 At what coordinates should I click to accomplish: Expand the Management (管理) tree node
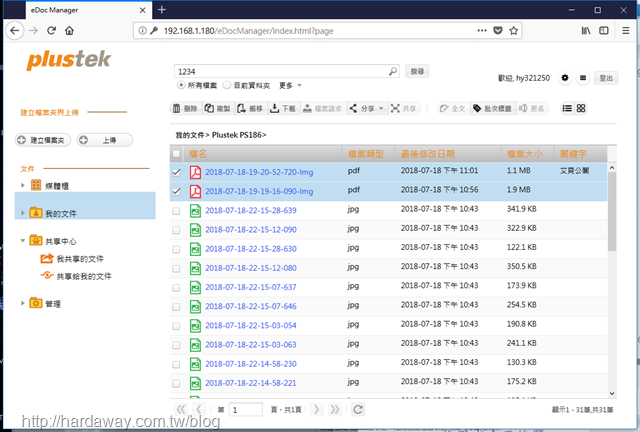[23, 303]
